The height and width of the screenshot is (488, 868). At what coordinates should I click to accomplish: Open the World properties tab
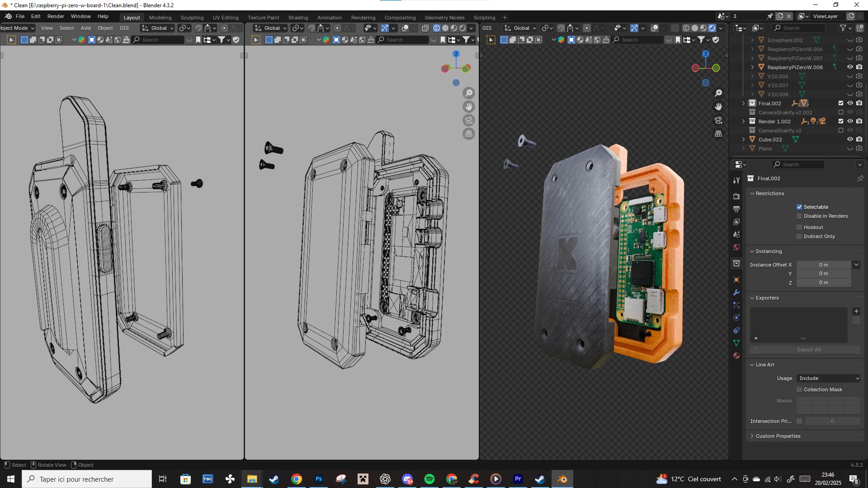736,247
